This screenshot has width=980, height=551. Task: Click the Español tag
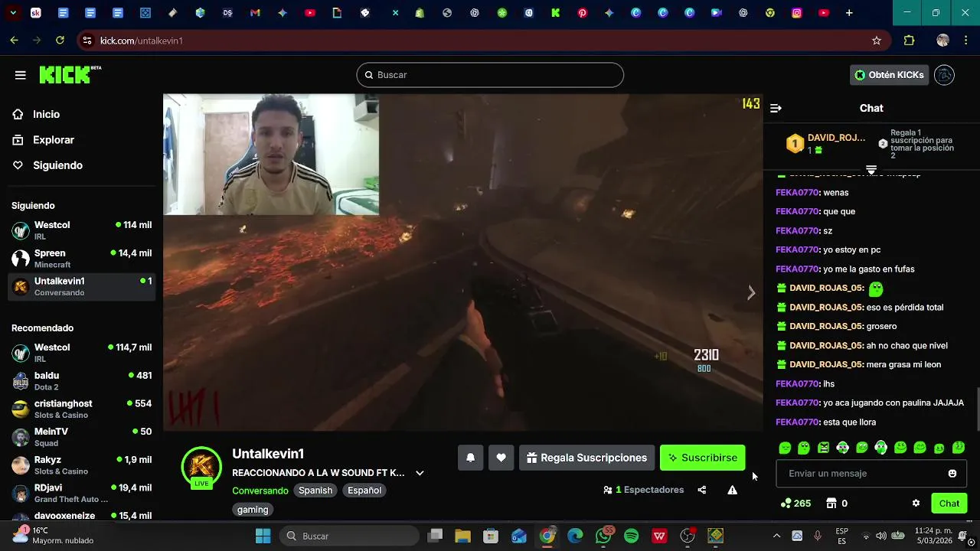click(364, 491)
